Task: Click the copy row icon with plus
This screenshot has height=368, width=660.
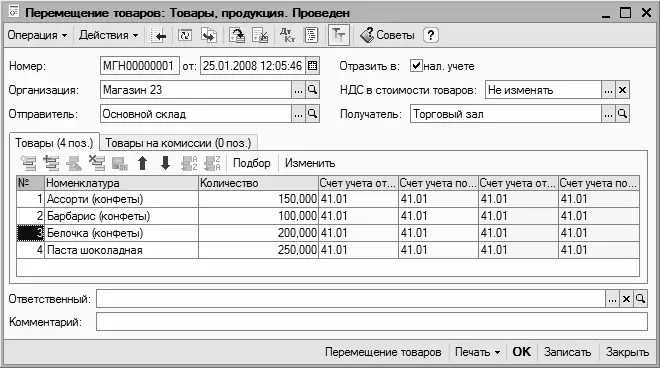Action: [x=51, y=163]
